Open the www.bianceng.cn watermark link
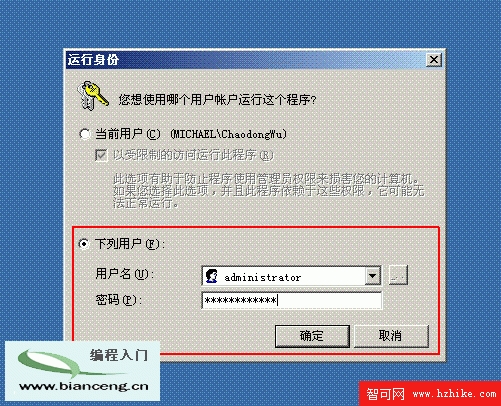This screenshot has width=501, height=406. (x=84, y=387)
